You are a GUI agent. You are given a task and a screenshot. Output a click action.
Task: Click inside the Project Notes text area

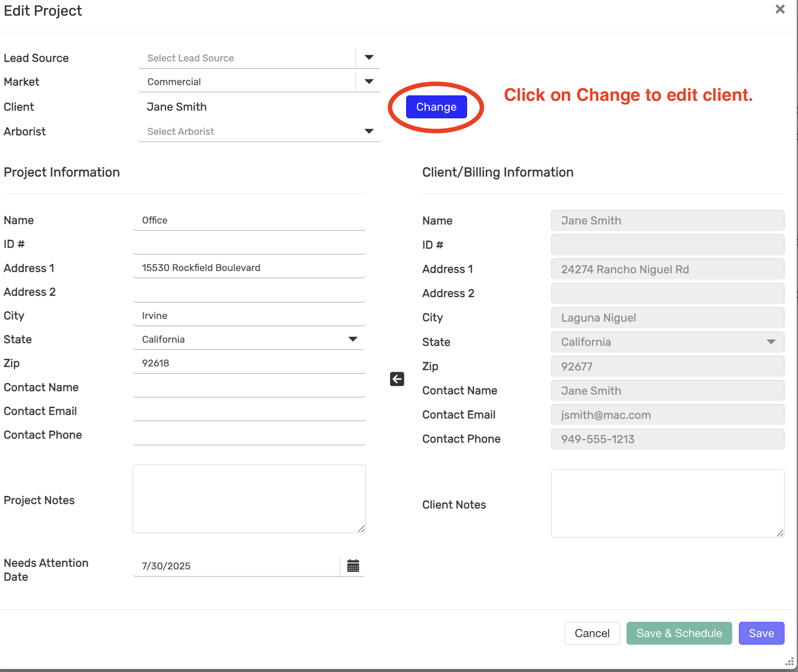(x=249, y=499)
